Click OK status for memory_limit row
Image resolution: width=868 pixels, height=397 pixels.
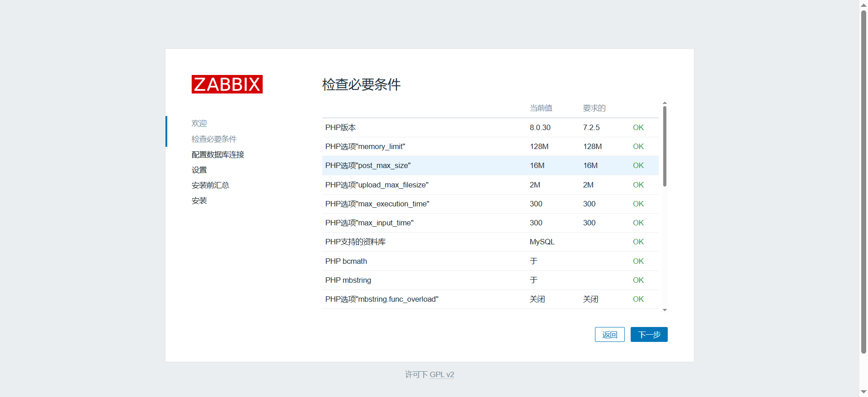click(x=638, y=147)
